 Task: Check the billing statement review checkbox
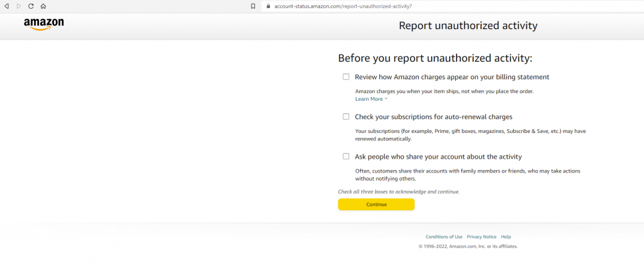(x=346, y=77)
